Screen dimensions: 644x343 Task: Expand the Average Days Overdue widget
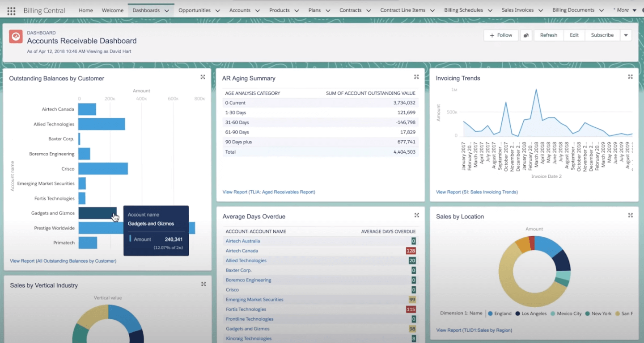click(x=416, y=215)
